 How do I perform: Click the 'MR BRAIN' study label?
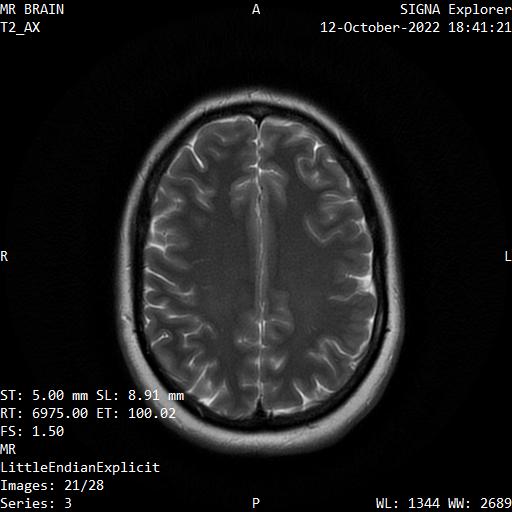coord(32,9)
